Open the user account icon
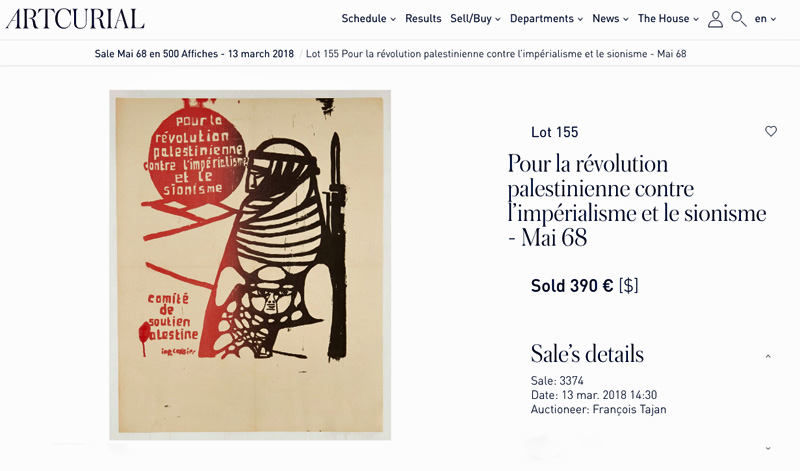 point(715,19)
